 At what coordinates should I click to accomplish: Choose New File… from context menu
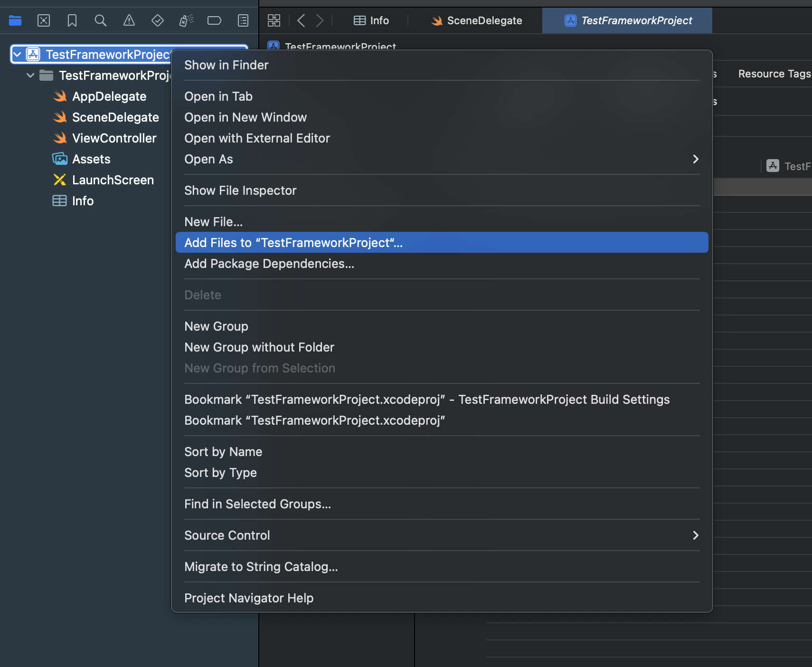pos(442,222)
